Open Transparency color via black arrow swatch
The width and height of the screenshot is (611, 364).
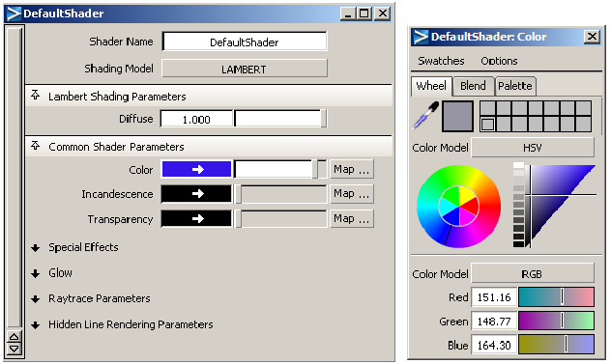(x=196, y=218)
